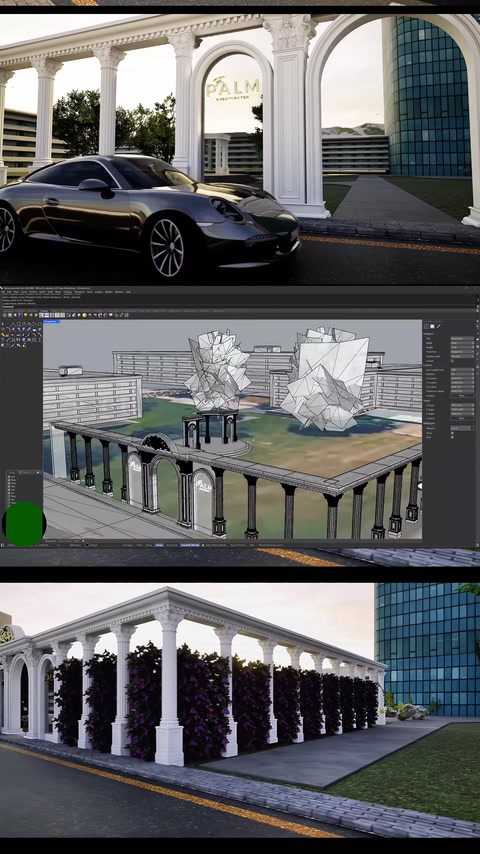The image size is (480, 854).
Task: Open the Edit menu
Action: pos(9,292)
